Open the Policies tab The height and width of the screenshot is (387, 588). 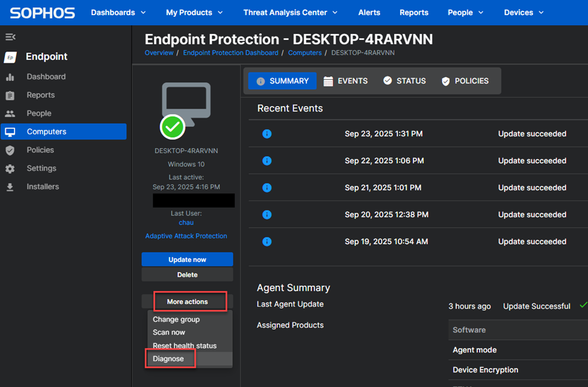465,81
